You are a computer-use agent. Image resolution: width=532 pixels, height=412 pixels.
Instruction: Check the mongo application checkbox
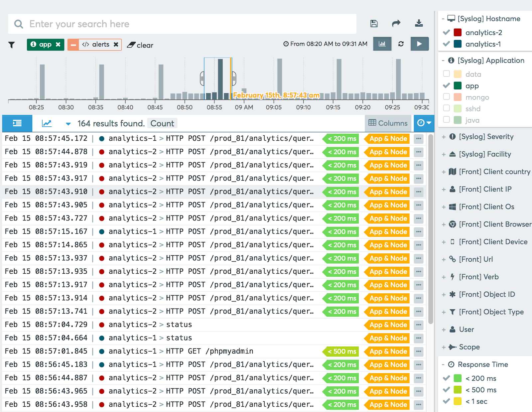pyautogui.click(x=447, y=96)
